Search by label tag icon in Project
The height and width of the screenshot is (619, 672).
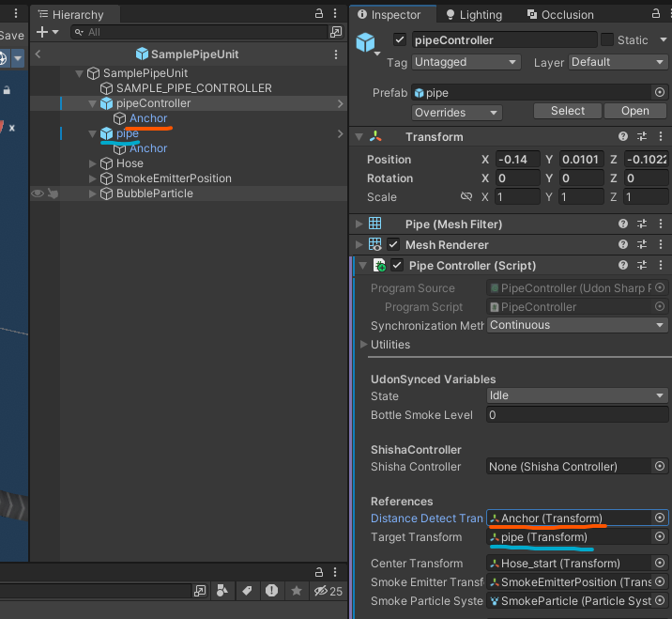247,591
